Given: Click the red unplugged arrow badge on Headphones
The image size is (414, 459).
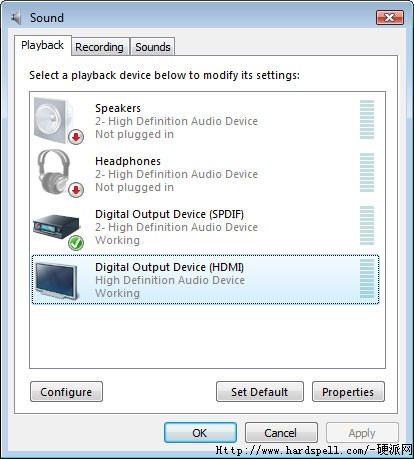Looking at the screenshot, I should pyautogui.click(x=76, y=190).
